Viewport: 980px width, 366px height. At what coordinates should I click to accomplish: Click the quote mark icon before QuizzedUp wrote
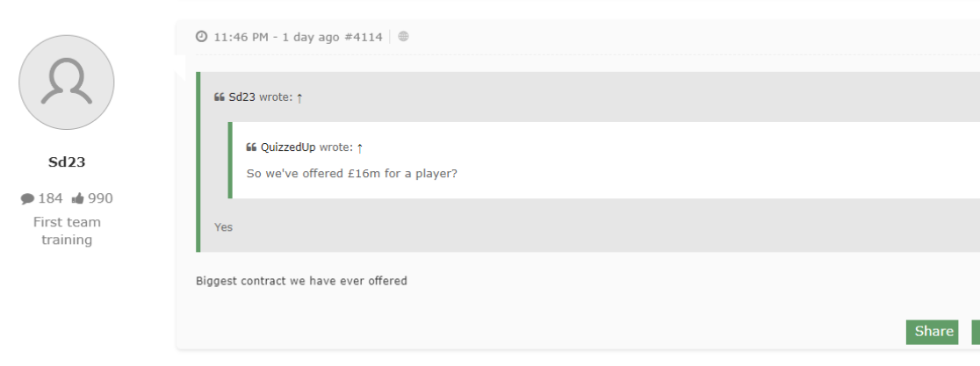click(x=251, y=147)
